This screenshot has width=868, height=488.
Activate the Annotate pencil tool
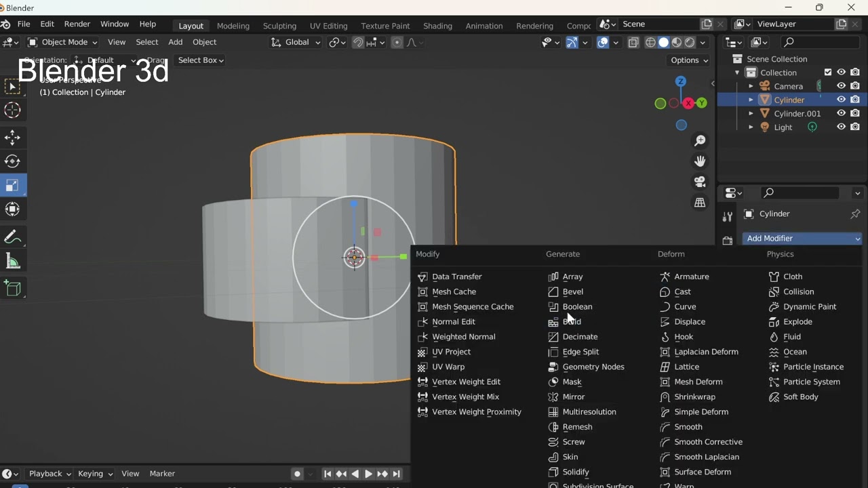(12, 237)
